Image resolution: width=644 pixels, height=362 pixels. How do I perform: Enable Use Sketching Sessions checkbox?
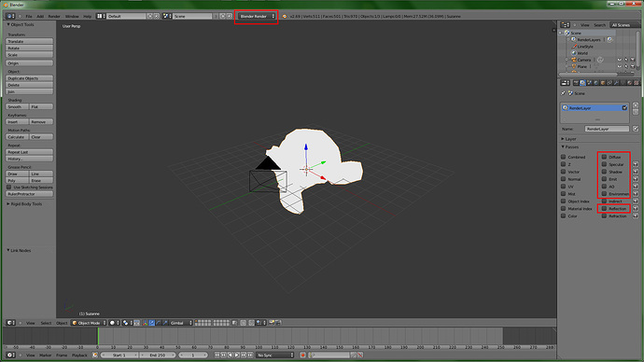(x=9, y=188)
